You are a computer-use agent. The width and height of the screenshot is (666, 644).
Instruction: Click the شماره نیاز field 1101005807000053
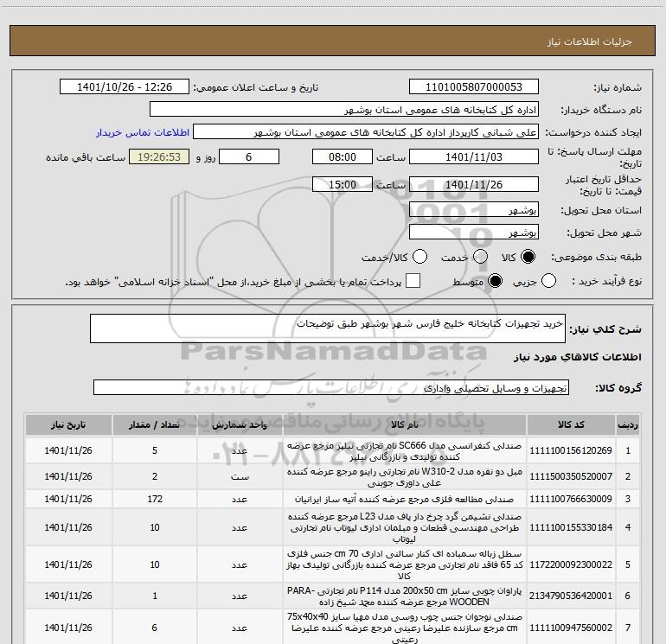coord(474,87)
